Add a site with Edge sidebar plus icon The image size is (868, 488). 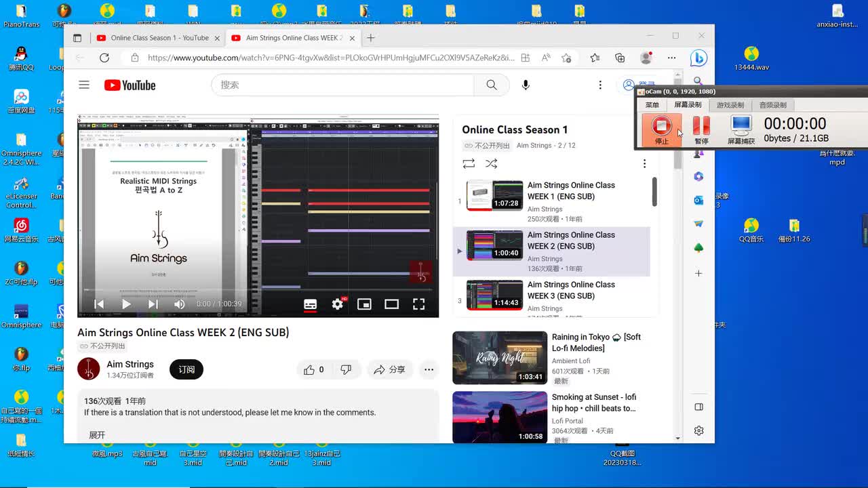[x=698, y=273]
